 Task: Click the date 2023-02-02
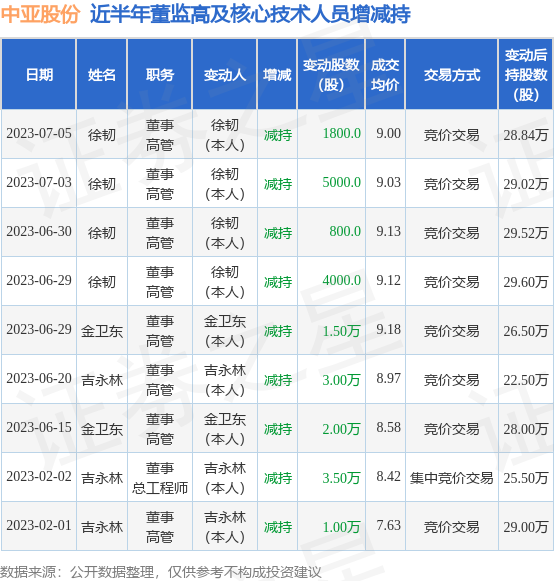tap(39, 476)
